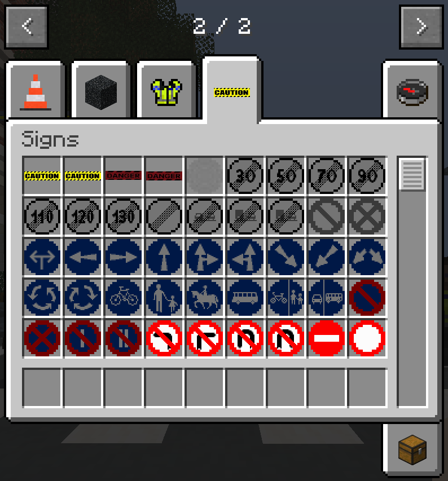Click the inventory scrollbar handle

pos(412,174)
